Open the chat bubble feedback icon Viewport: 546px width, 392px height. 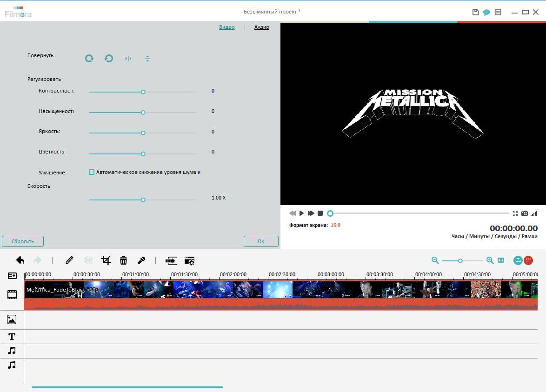point(486,13)
